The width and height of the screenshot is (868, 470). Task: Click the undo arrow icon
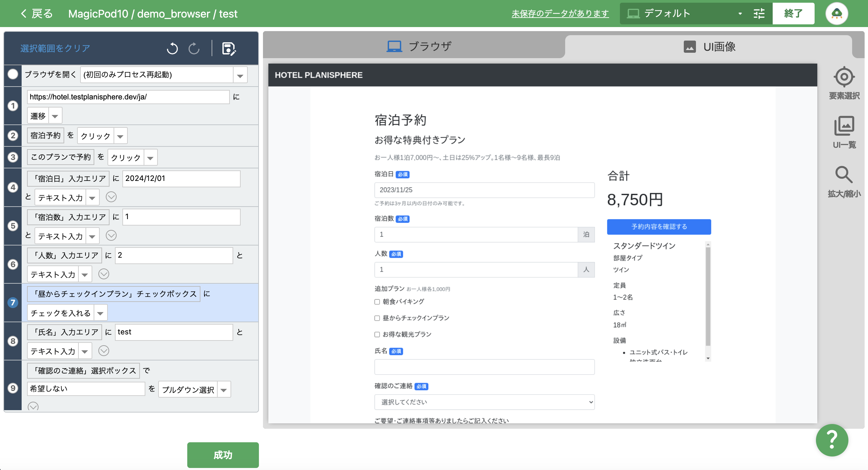[x=172, y=48]
